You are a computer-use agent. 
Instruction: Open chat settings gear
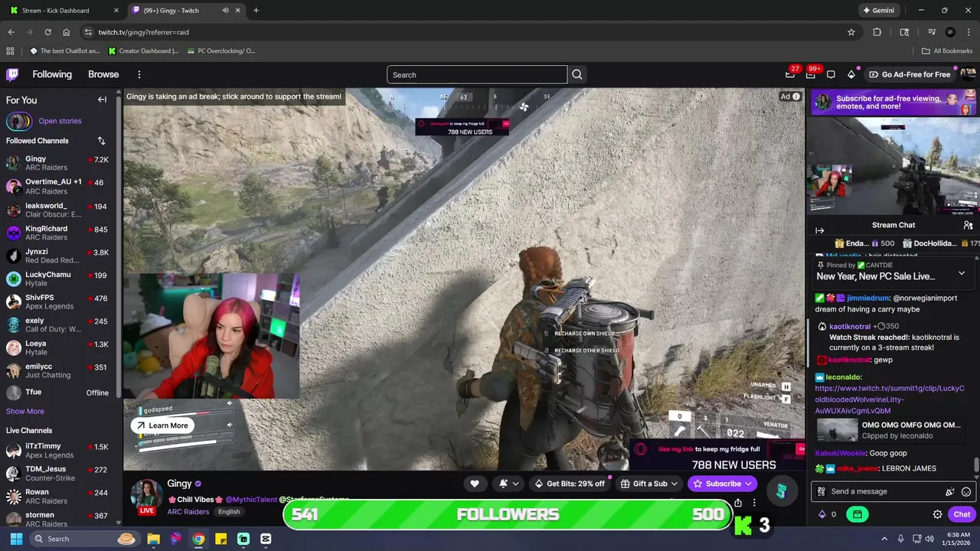point(937,514)
